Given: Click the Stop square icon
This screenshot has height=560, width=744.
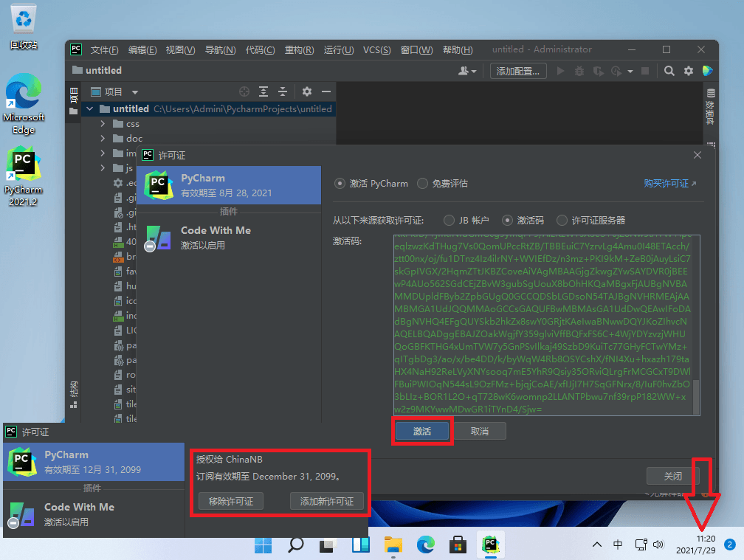Looking at the screenshot, I should pos(645,71).
